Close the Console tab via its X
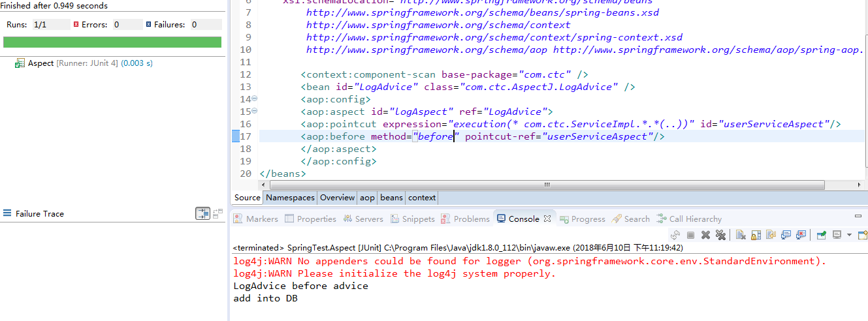Viewport: 868px width, 321px height. (547, 219)
